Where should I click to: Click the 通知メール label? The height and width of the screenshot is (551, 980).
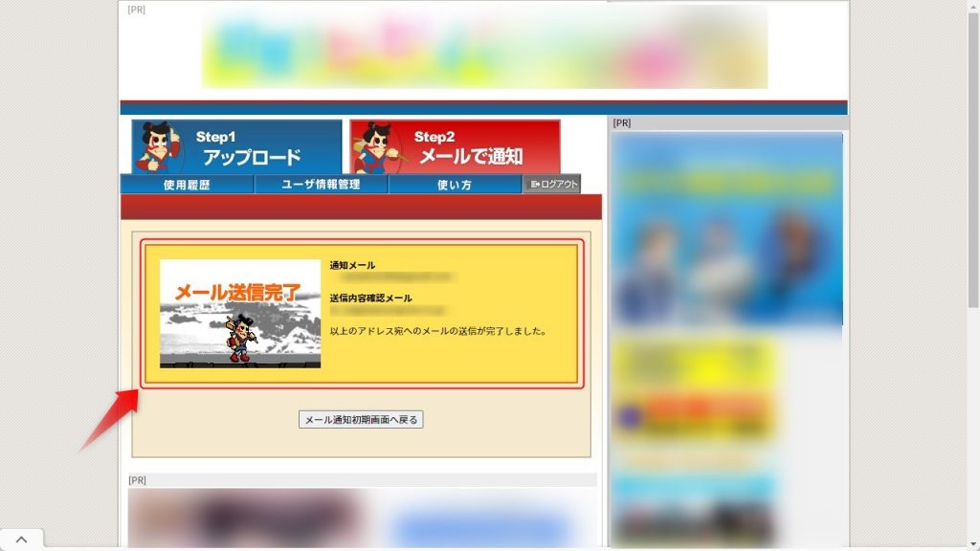352,265
